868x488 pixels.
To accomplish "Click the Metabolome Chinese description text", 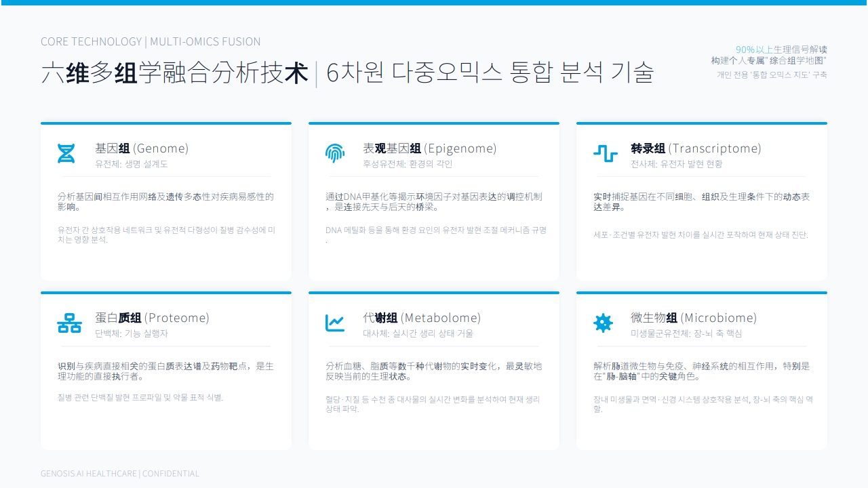I will click(434, 371).
